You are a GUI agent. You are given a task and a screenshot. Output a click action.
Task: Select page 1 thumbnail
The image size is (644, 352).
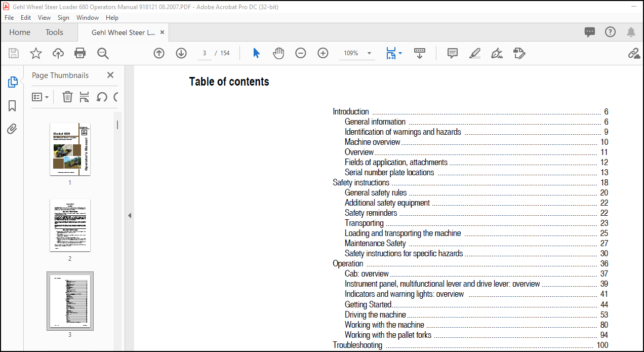pyautogui.click(x=70, y=149)
